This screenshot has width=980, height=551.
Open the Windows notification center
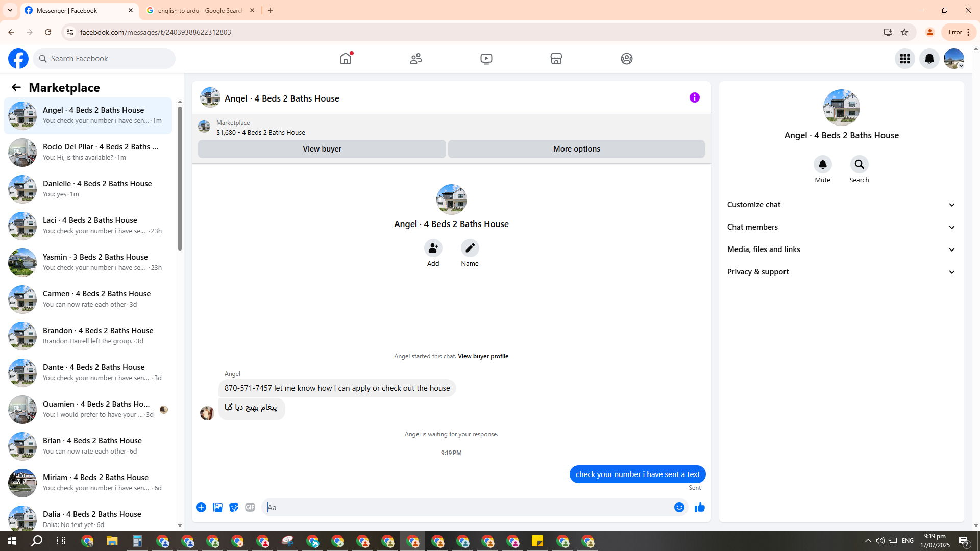(964, 541)
